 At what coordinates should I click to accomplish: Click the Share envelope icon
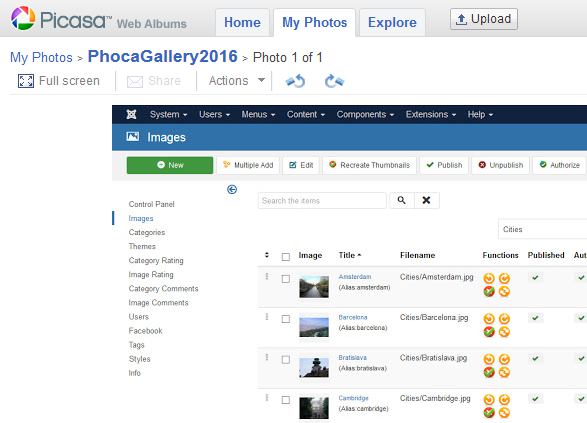(135, 81)
